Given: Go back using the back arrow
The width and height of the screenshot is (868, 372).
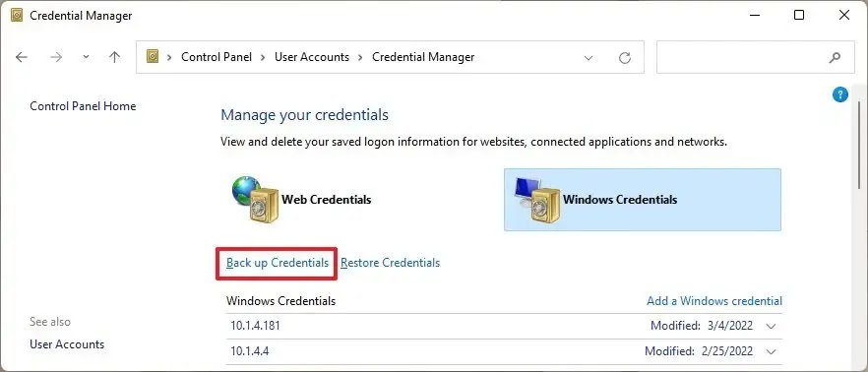Looking at the screenshot, I should (22, 57).
